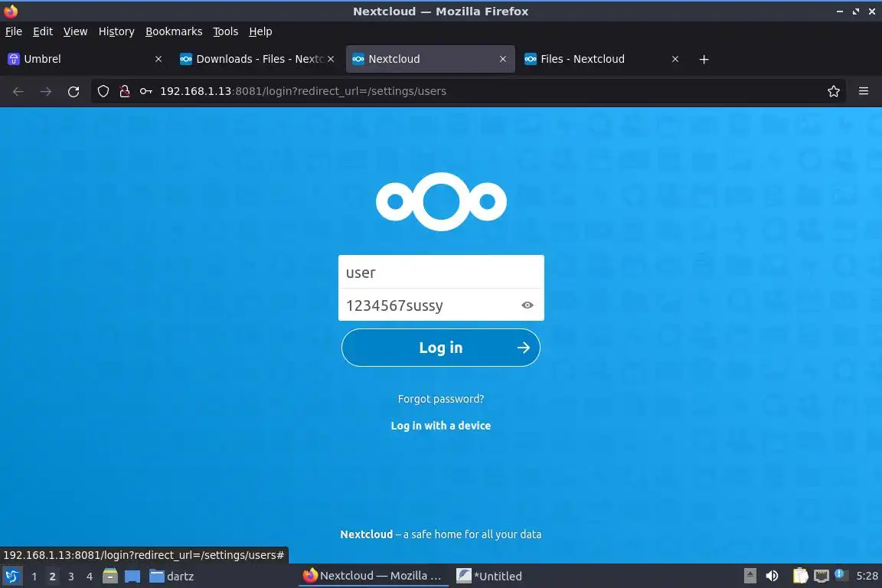Reload the current page
The image size is (882, 588).
click(73, 91)
